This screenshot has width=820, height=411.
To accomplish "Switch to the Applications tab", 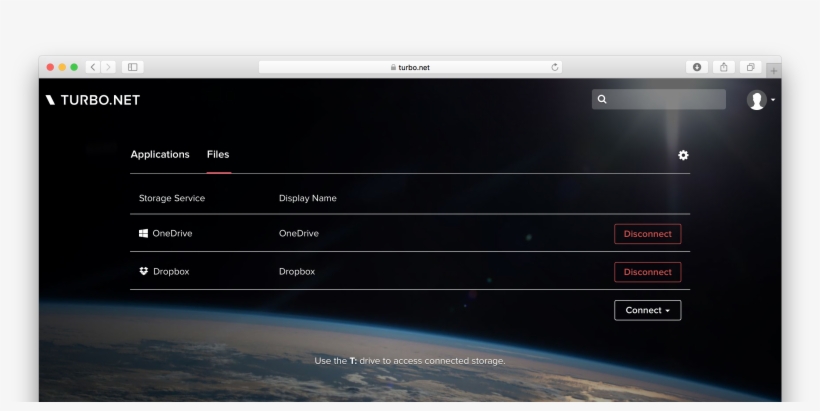I will click(x=160, y=154).
